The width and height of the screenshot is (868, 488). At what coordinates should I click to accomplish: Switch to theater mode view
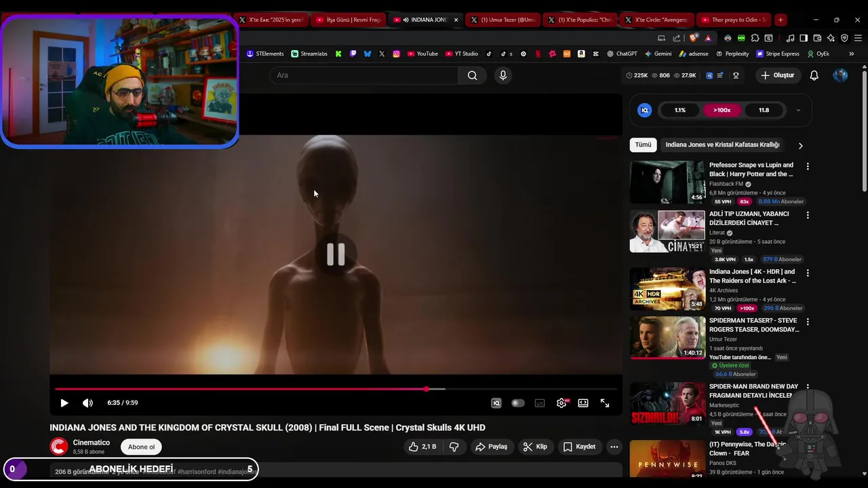click(583, 403)
